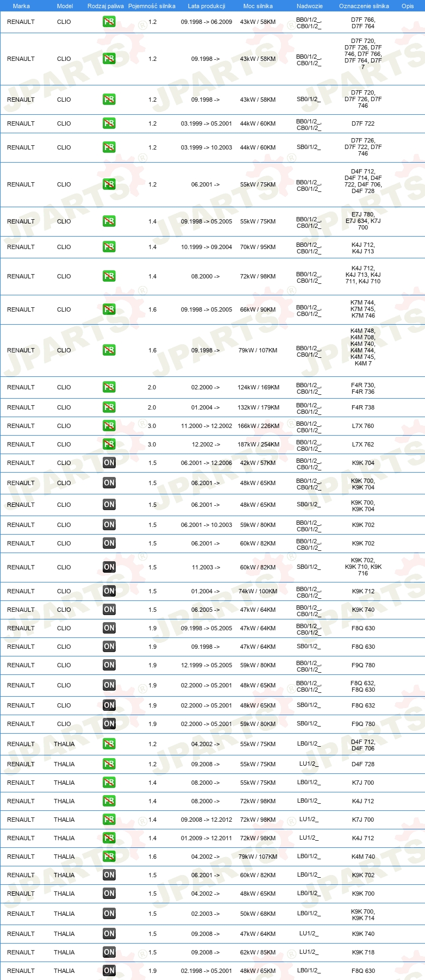This screenshot has height=980, width=425.
Task: Click petrol icon in 01.2009 -> 12.2011 row
Action: point(109,838)
